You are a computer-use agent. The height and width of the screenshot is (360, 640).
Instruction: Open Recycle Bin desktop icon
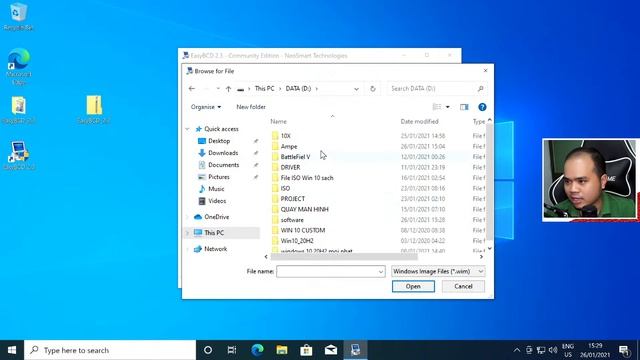point(18,16)
